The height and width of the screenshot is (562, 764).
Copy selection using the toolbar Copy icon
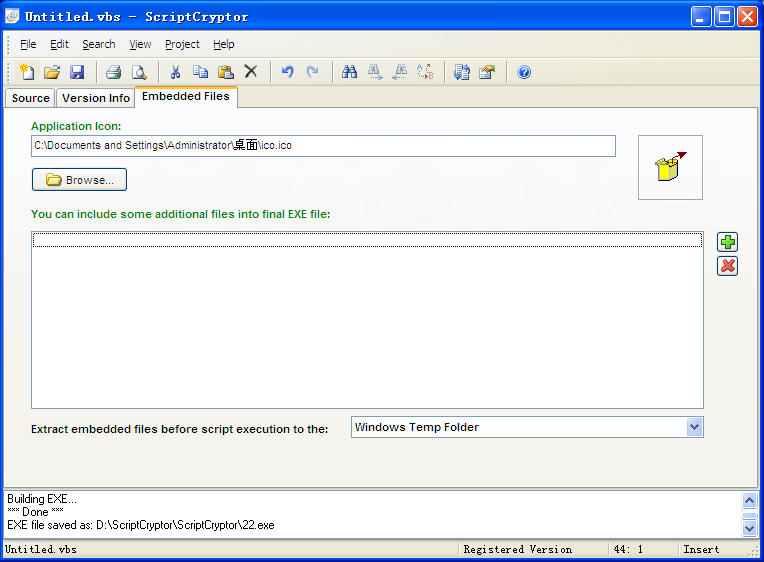[x=200, y=72]
